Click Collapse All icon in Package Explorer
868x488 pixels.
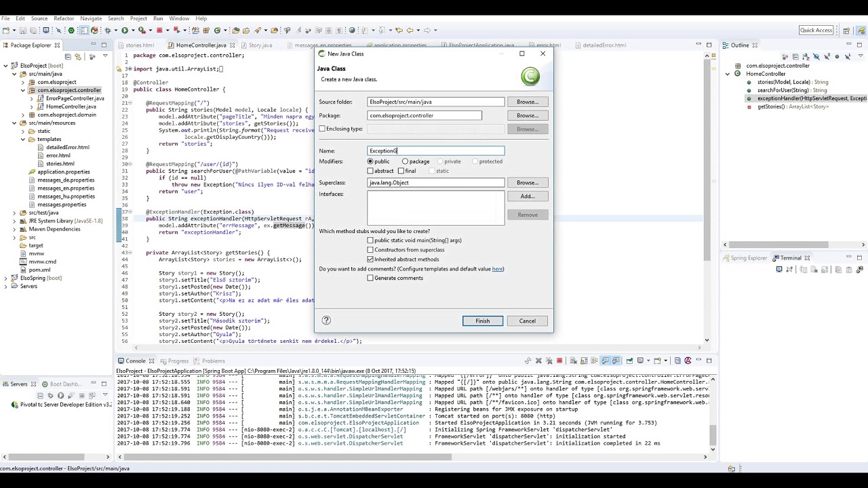click(x=68, y=57)
